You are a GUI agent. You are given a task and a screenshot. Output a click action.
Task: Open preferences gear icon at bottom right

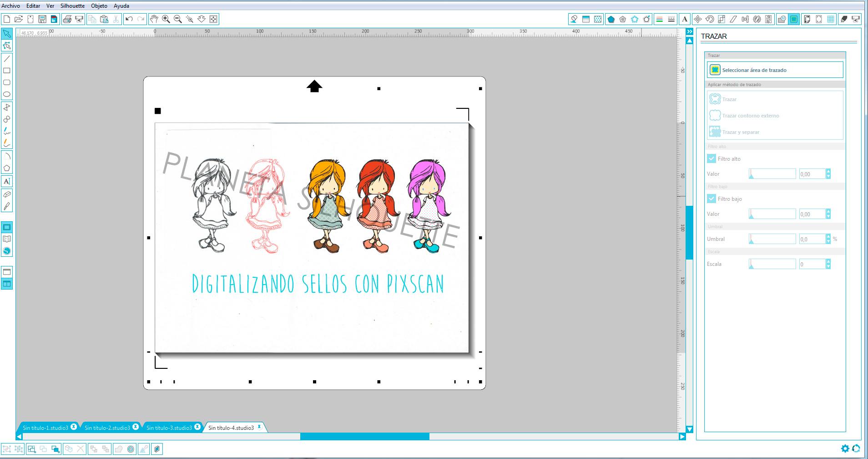845,449
